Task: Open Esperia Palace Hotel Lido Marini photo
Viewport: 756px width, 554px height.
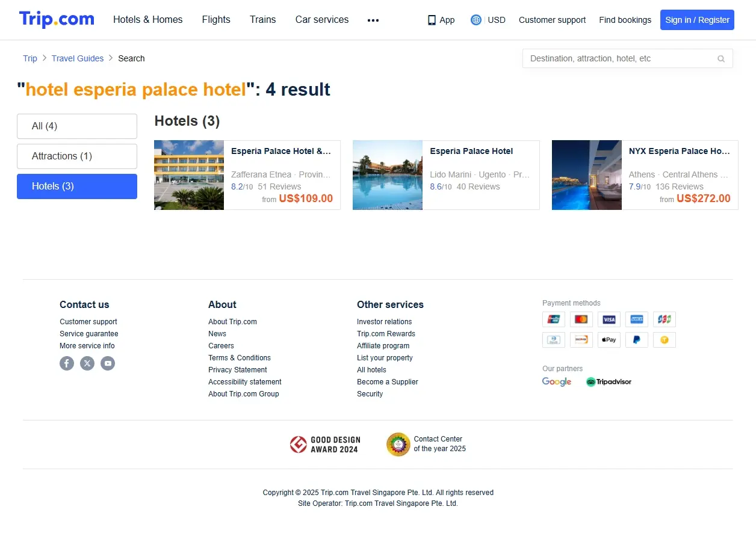Action: 388,175
